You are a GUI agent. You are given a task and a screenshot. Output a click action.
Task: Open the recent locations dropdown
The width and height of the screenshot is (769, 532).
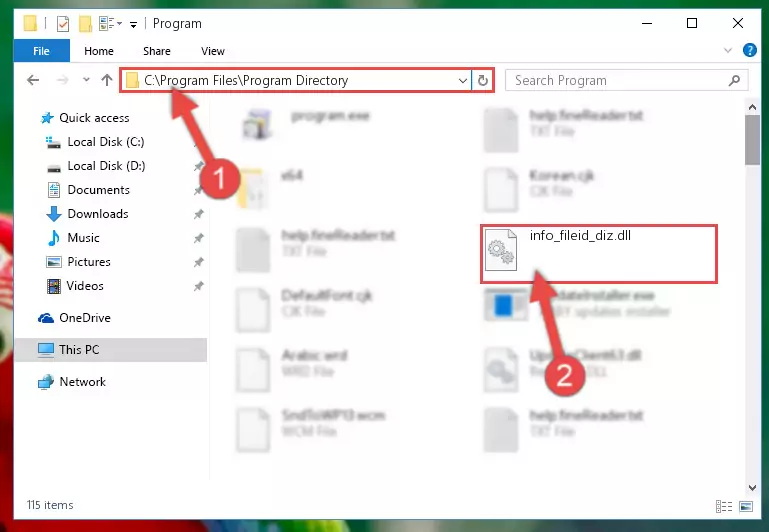pos(86,80)
